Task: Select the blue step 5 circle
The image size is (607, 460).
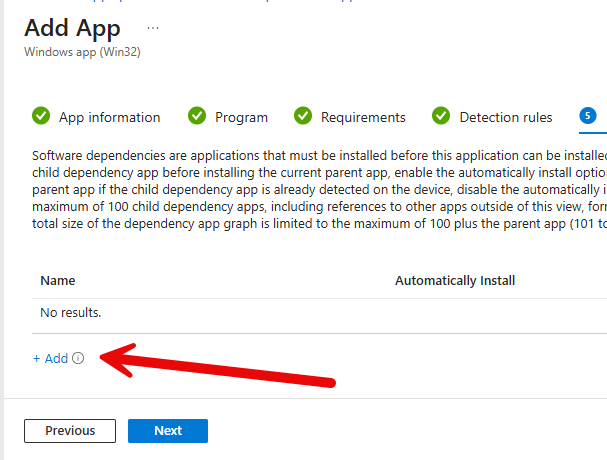Action: (x=588, y=116)
